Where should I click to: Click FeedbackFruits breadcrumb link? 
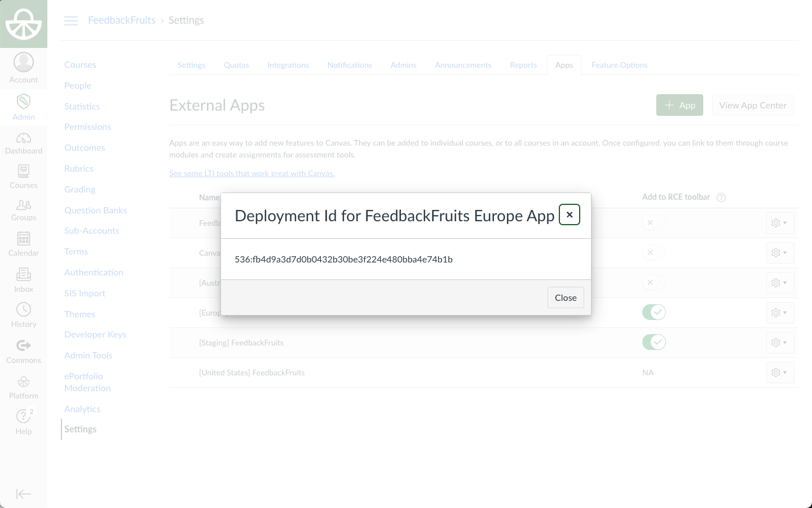[122, 20]
